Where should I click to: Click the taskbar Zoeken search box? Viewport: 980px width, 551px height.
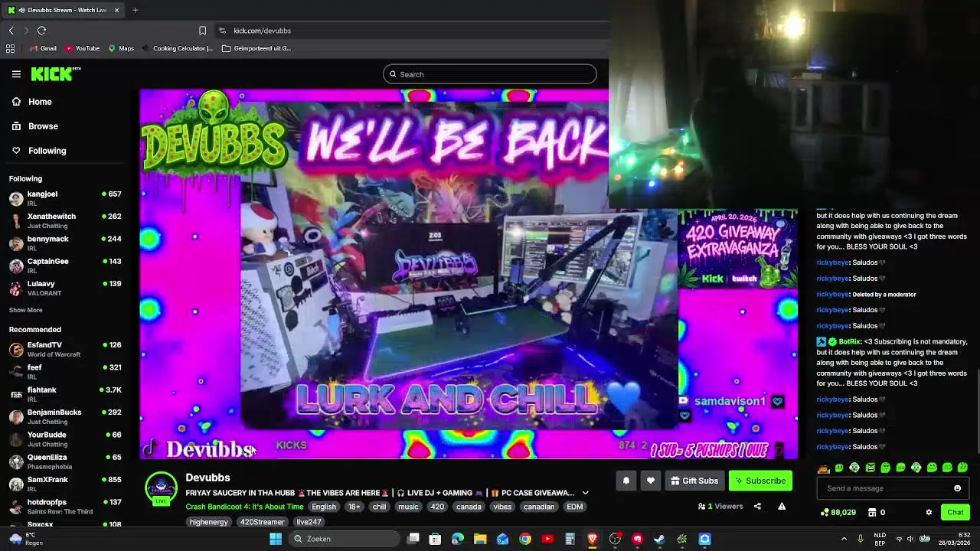(x=343, y=539)
